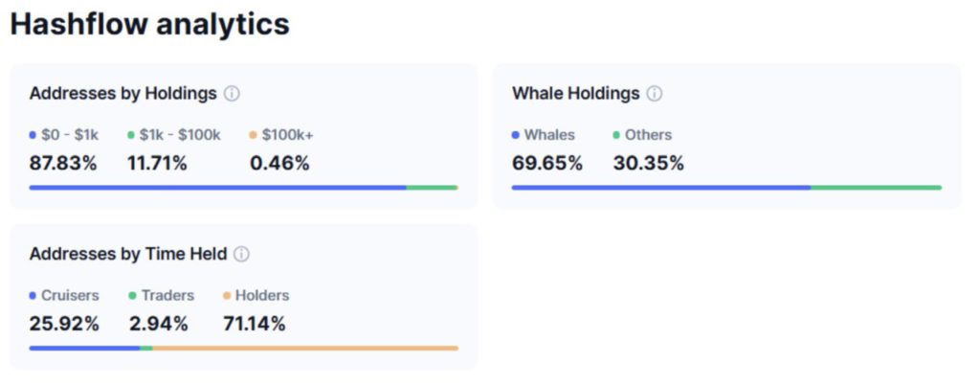Open info icon beside Addresses by Time Held
The image size is (980, 385).
point(242,255)
